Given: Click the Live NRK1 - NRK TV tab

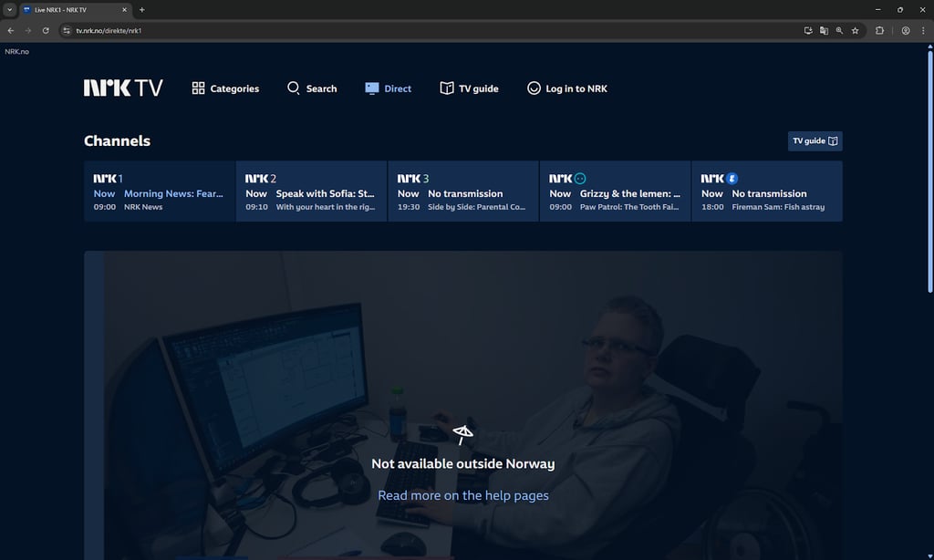Looking at the screenshot, I should (x=76, y=9).
